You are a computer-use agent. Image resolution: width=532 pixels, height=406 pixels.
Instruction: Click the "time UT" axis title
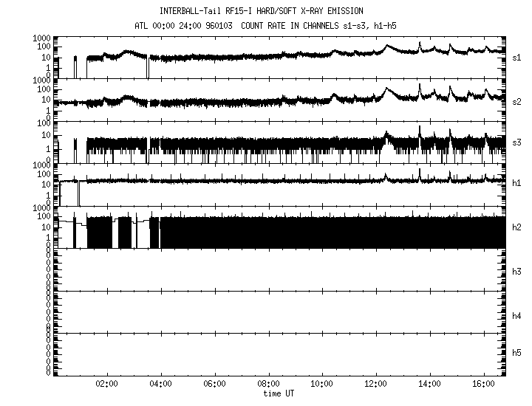279,393
